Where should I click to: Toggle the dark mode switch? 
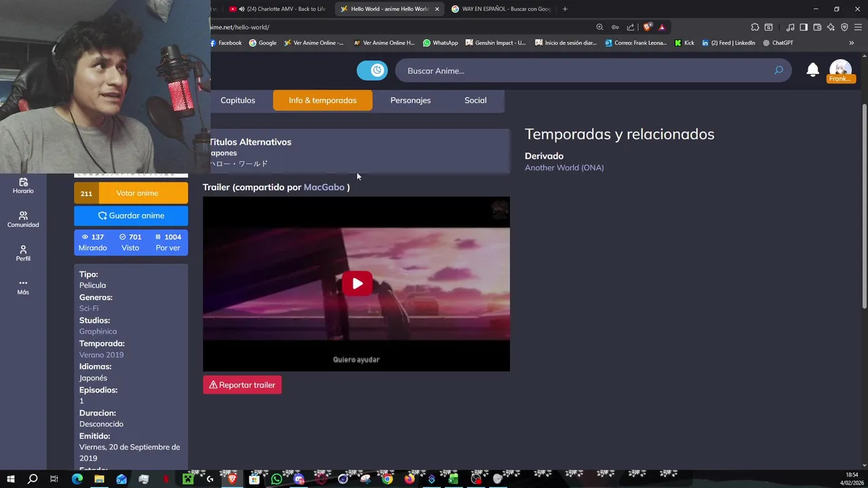[x=372, y=70]
